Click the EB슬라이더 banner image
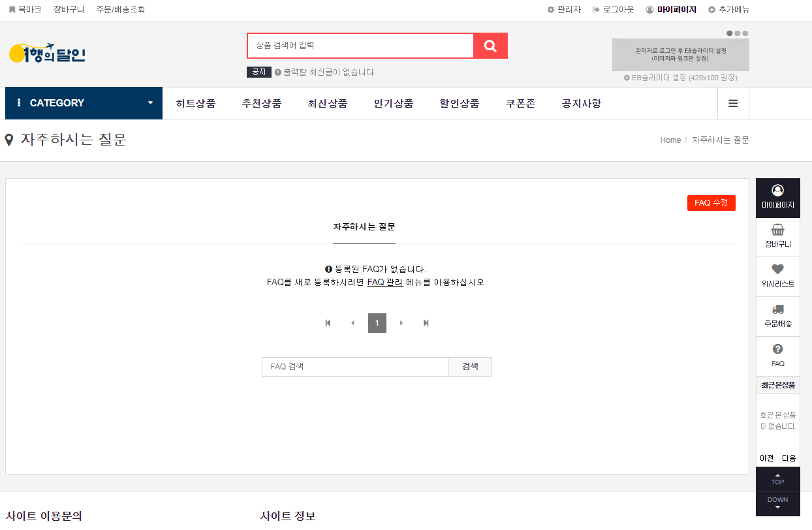This screenshot has width=812, height=530. click(x=681, y=55)
